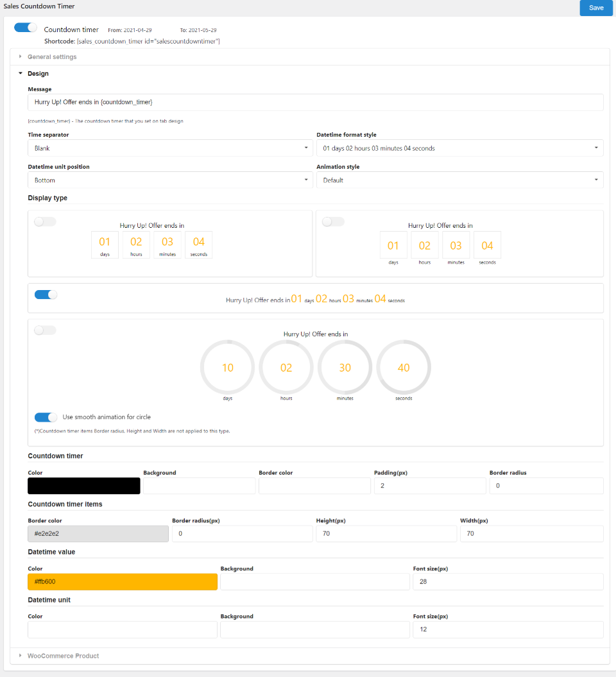The width and height of the screenshot is (616, 677).
Task: Open the Time separator dropdown
Action: click(170, 148)
